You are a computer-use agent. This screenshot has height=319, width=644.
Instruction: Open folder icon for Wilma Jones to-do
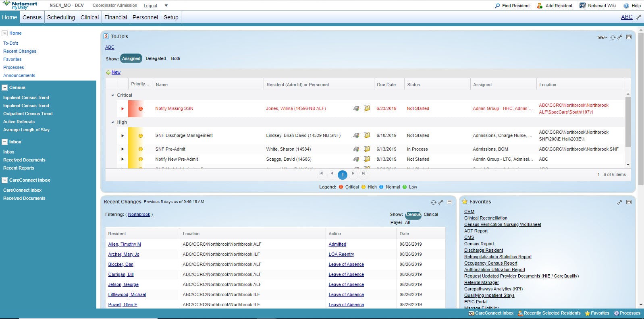coord(367,108)
